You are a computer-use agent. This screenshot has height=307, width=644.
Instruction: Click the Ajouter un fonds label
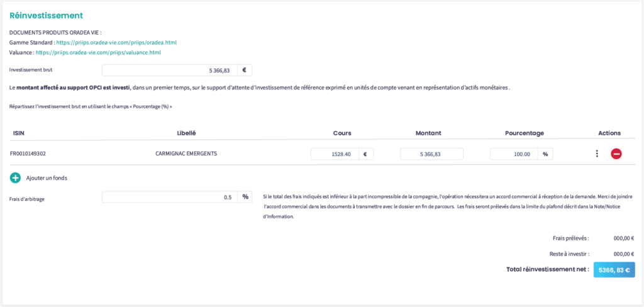click(x=47, y=178)
